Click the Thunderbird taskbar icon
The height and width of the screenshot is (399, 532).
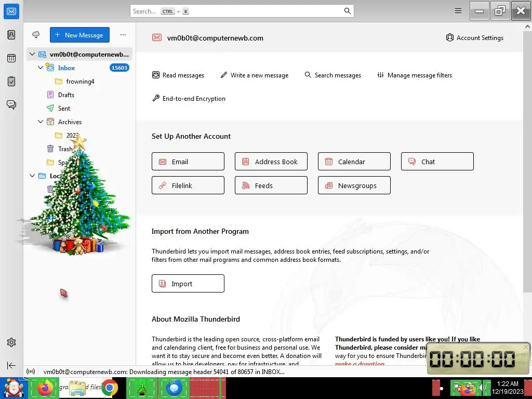pyautogui.click(x=174, y=388)
